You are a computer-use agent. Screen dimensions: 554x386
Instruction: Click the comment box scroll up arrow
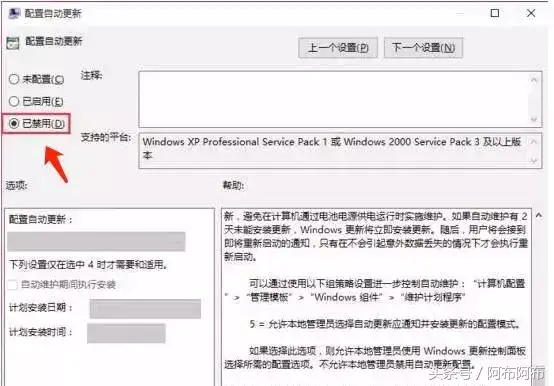534,79
